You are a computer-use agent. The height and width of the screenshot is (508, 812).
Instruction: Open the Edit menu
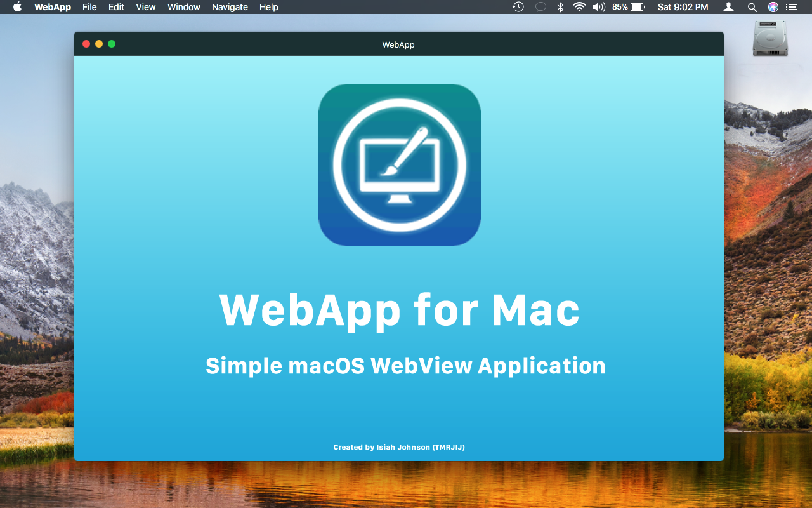click(116, 7)
